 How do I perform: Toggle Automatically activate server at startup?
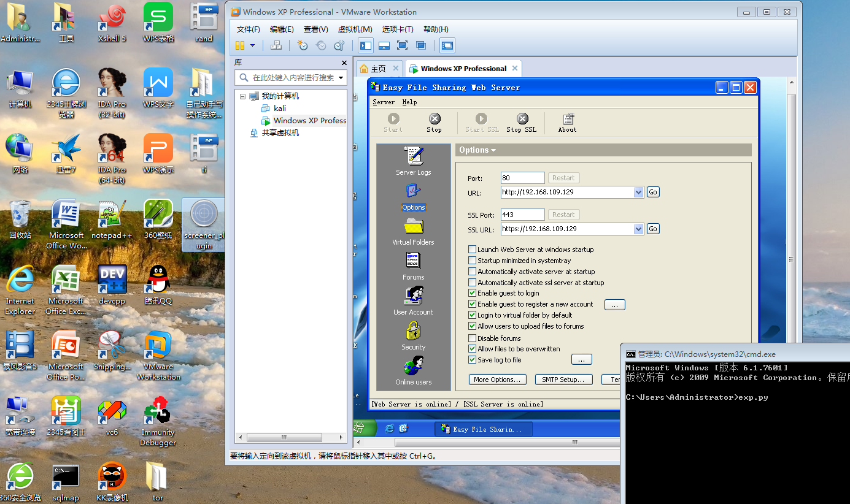coord(473,272)
